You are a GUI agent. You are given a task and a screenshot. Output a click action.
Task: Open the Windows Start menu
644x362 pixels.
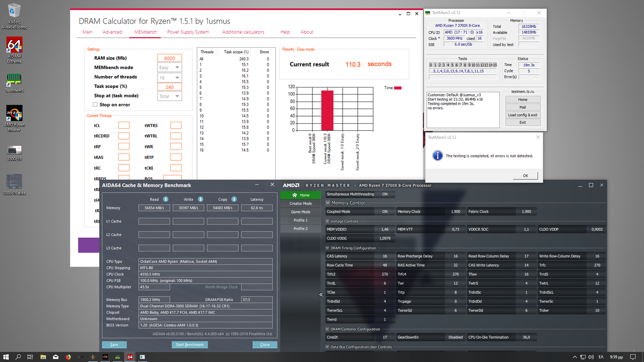[6, 357]
